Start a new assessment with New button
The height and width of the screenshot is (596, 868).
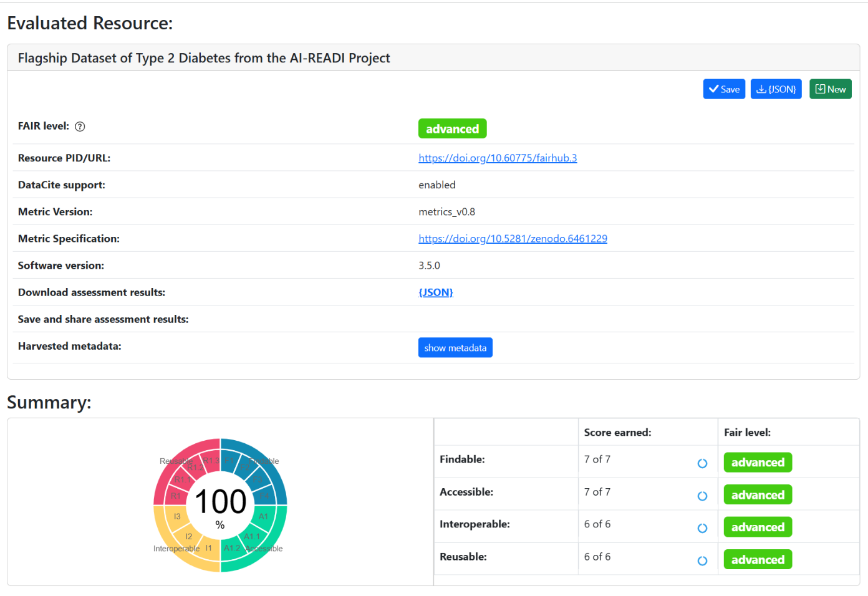(x=830, y=89)
